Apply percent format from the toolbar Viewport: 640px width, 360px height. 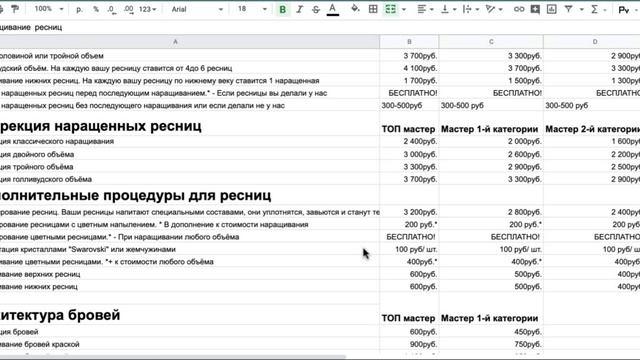coord(96,9)
